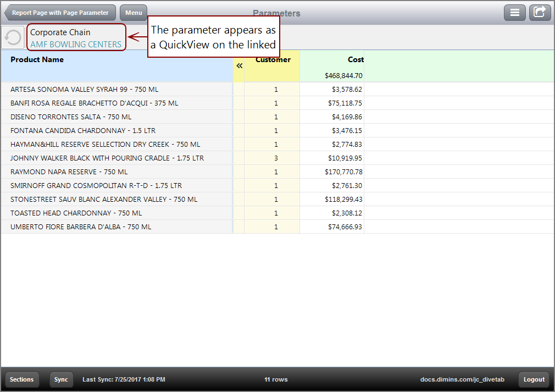Open the Menu from the top bar
The height and width of the screenshot is (392, 555).
pyautogui.click(x=133, y=12)
